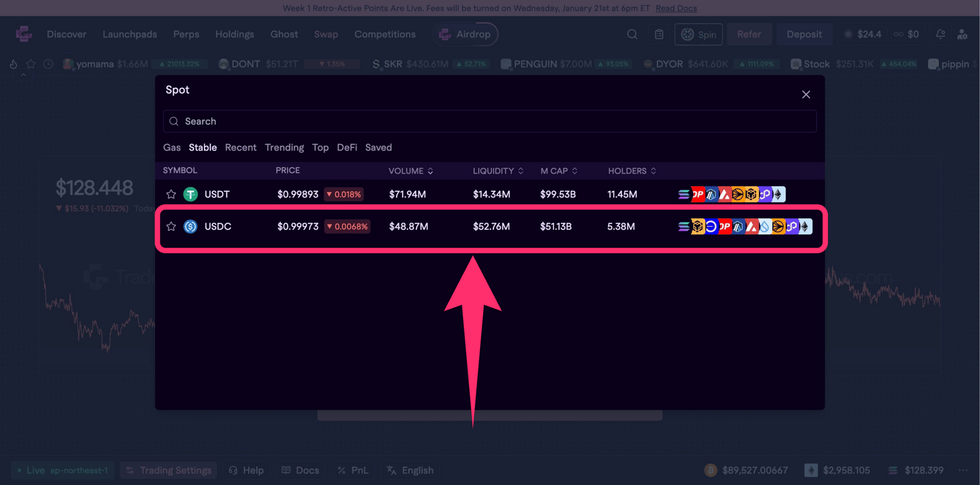Select the Ethereum chain icon in USDC row

805,226
